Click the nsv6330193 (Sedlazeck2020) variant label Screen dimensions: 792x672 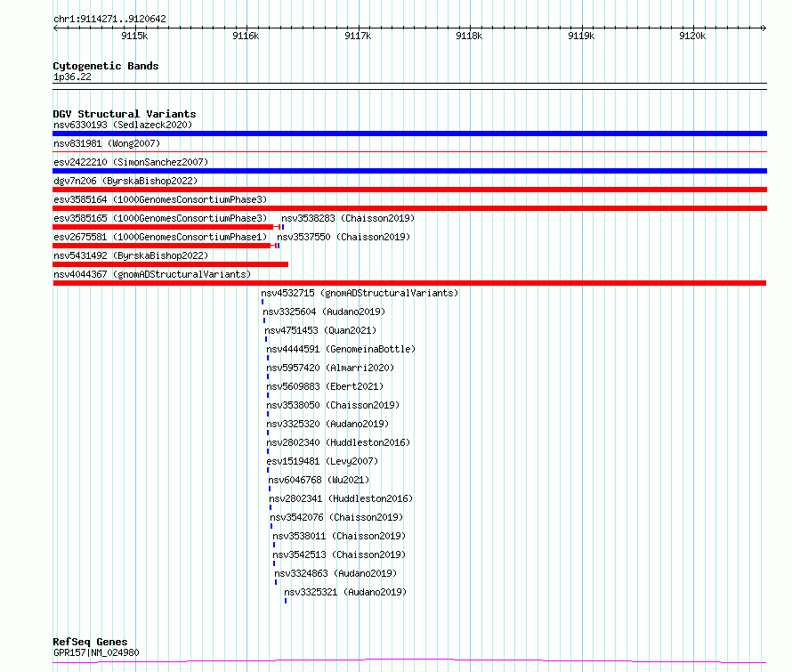123,125
